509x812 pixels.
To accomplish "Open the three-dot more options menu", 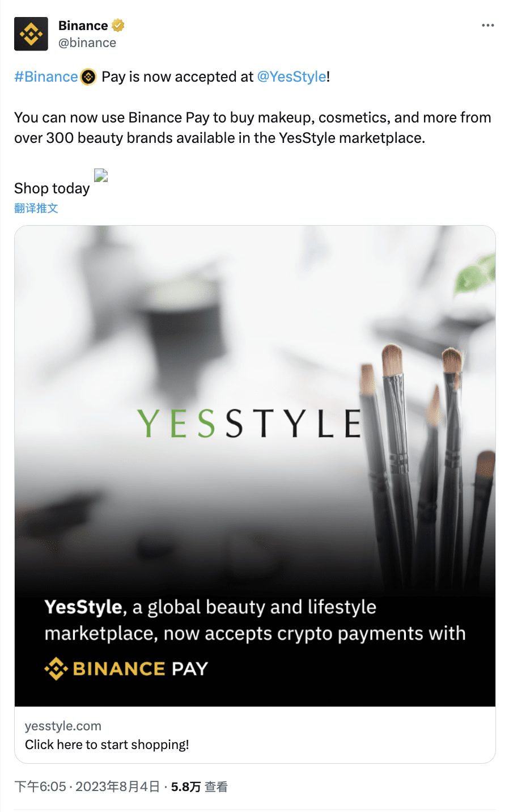I will tap(487, 26).
